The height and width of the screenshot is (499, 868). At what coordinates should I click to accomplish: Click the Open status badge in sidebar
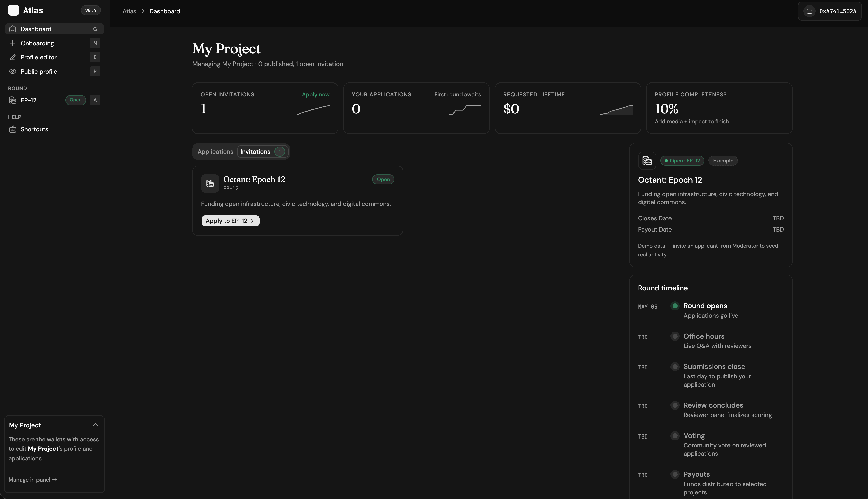pyautogui.click(x=75, y=100)
